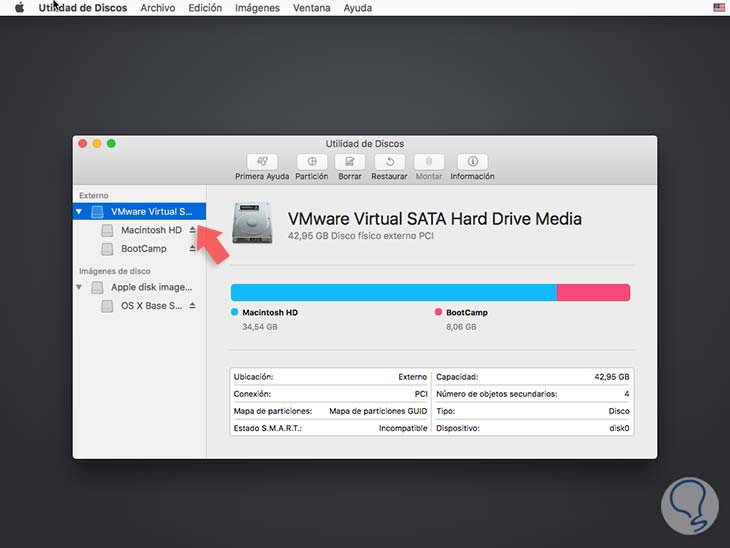
Task: Open the Archivo menu
Action: pos(158,8)
